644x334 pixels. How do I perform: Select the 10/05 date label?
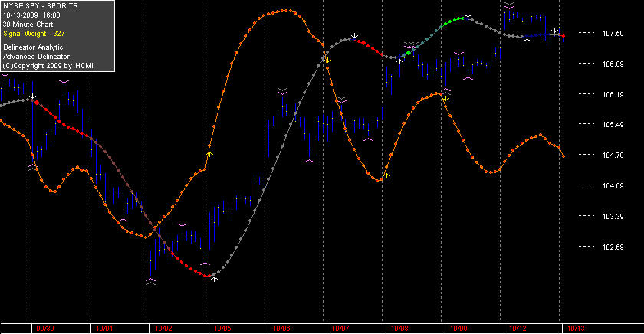point(222,329)
